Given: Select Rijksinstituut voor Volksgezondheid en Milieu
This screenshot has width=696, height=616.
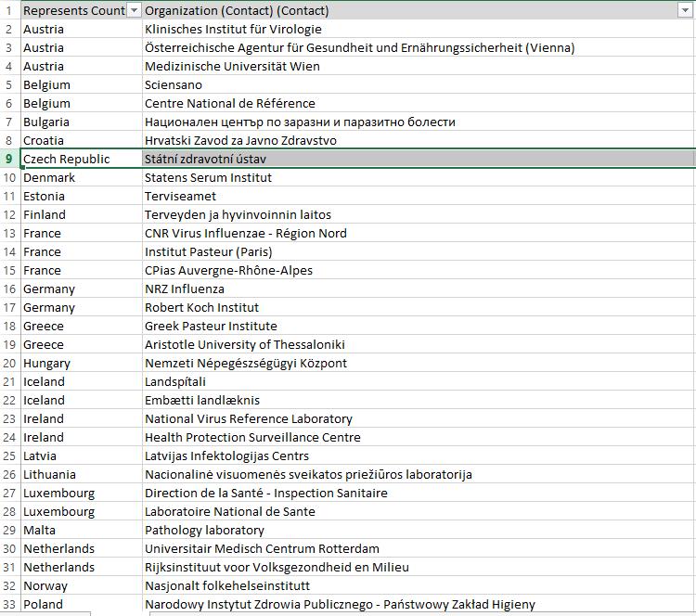Looking at the screenshot, I should point(419,567).
